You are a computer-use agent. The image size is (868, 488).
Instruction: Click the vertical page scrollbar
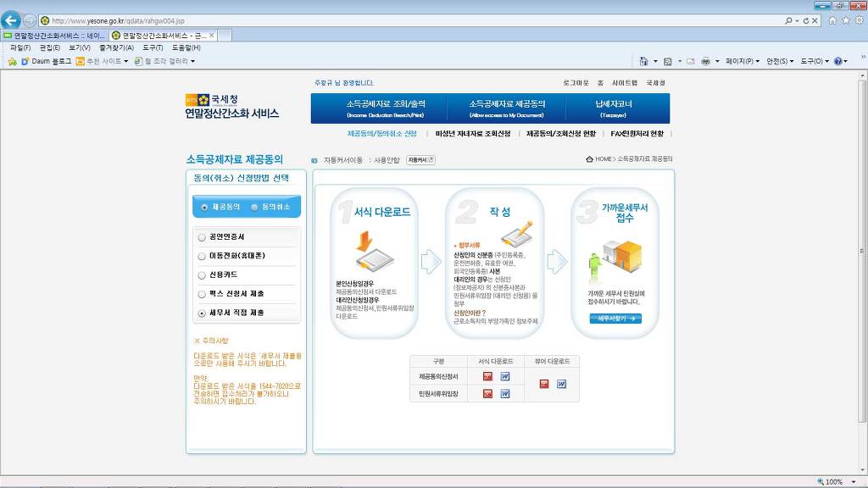point(862,252)
